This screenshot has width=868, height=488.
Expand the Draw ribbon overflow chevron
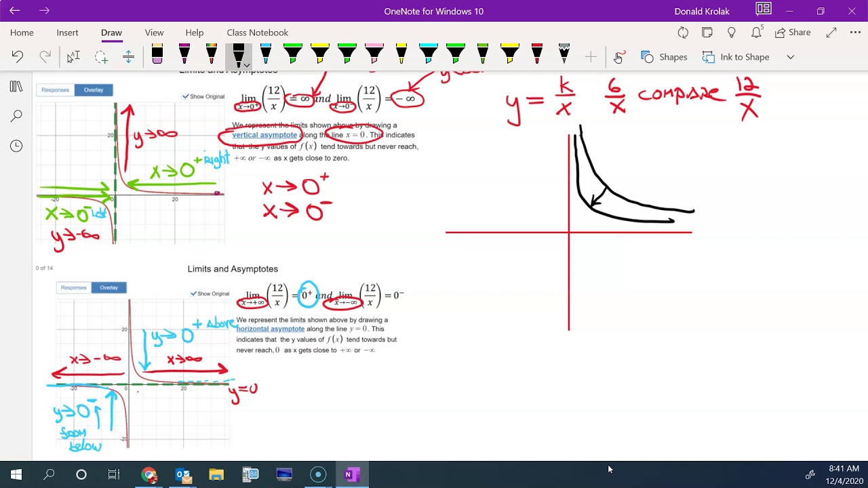pyautogui.click(x=791, y=57)
